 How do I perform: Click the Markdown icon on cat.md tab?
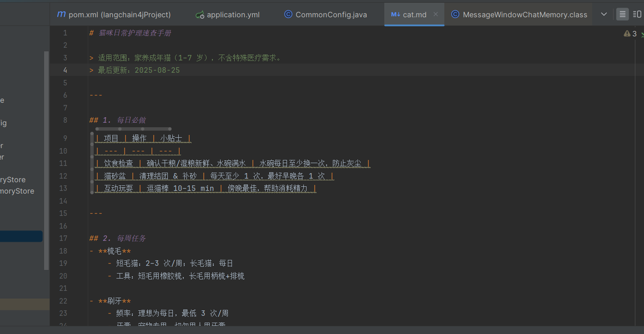pos(395,15)
